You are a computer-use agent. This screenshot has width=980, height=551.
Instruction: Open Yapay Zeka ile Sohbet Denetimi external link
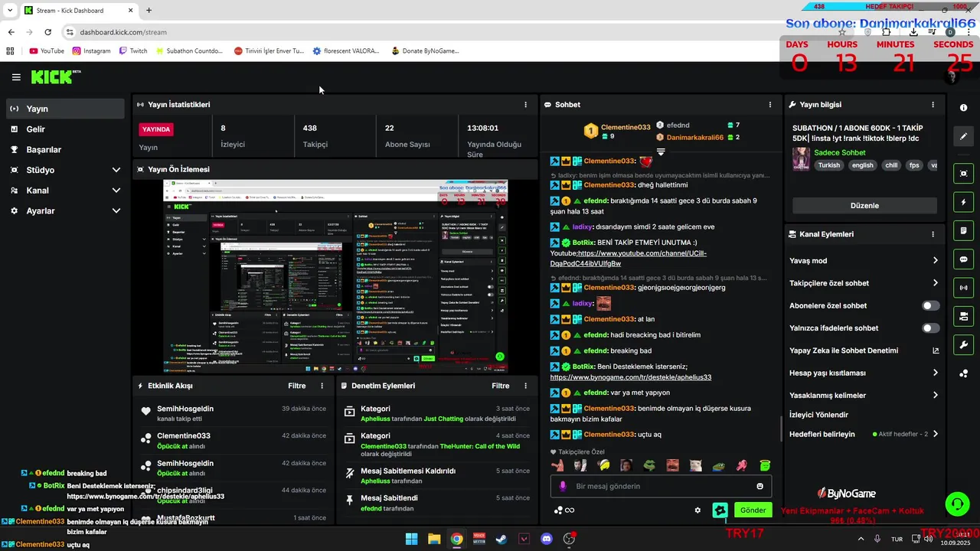pos(935,350)
